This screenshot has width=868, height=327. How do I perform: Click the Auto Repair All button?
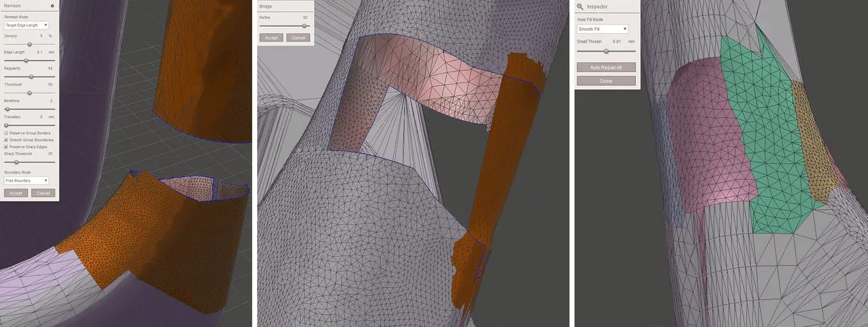tap(606, 67)
